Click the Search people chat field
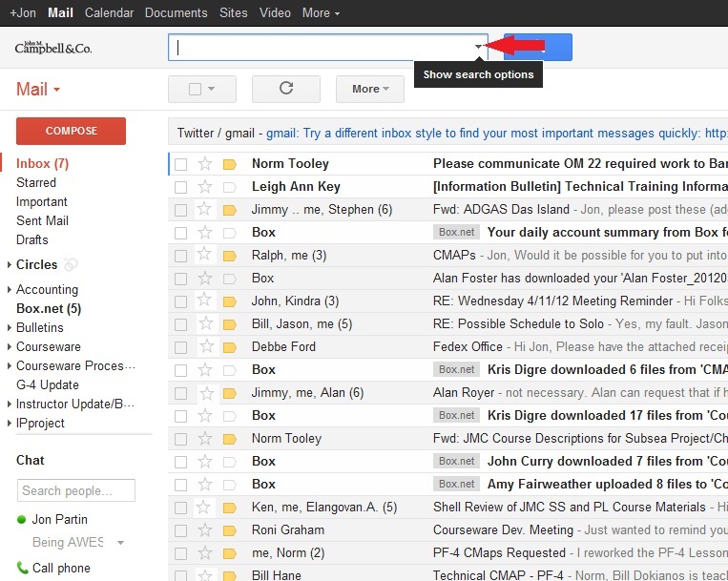The width and height of the screenshot is (728, 581). [76, 490]
